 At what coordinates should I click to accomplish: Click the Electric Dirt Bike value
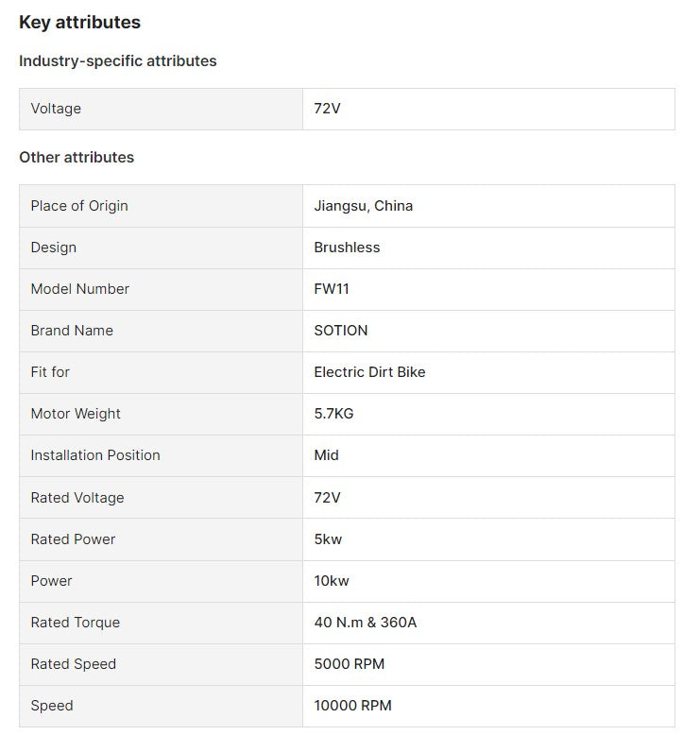tap(369, 372)
